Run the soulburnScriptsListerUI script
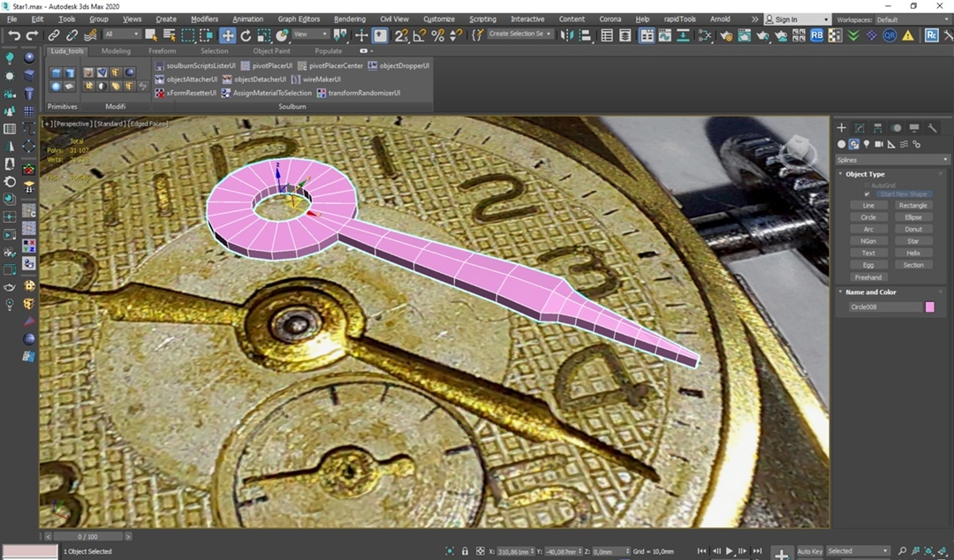 [x=195, y=65]
